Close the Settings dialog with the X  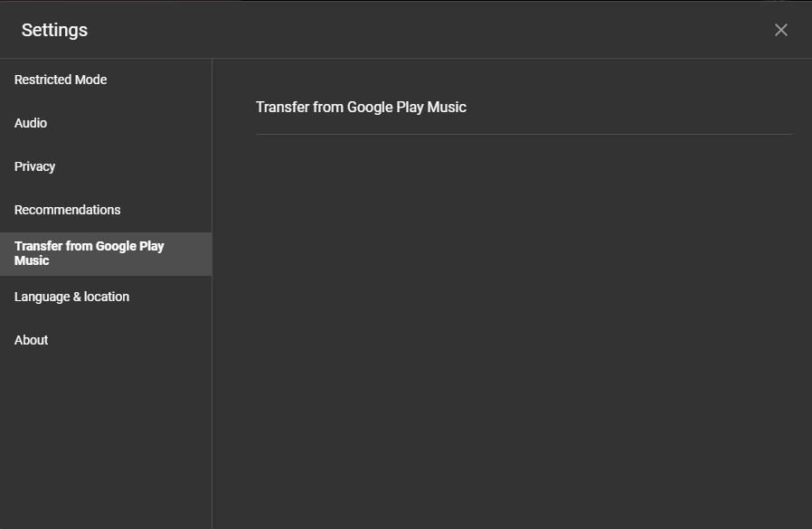[780, 29]
